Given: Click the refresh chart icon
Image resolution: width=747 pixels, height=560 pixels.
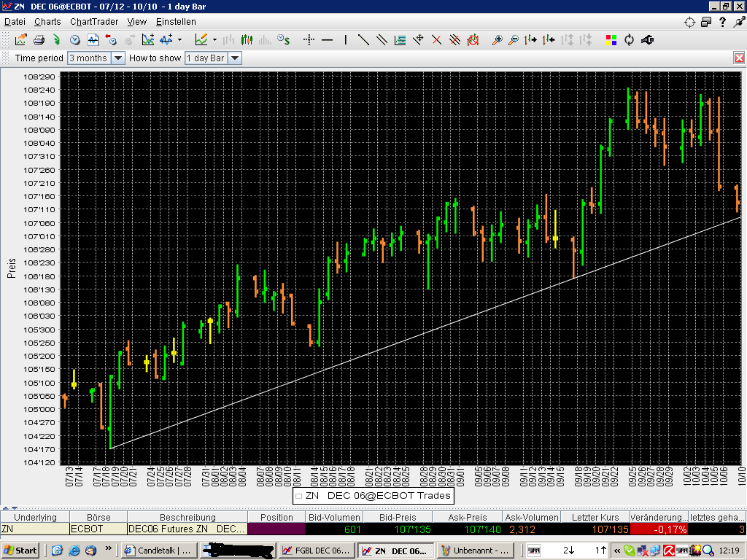Looking at the screenshot, I should click(629, 40).
